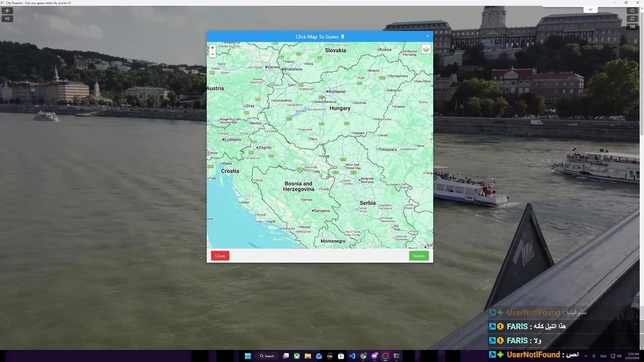Click Bosnia and Herzegovina label
The height and width of the screenshot is (362, 644).
click(298, 187)
